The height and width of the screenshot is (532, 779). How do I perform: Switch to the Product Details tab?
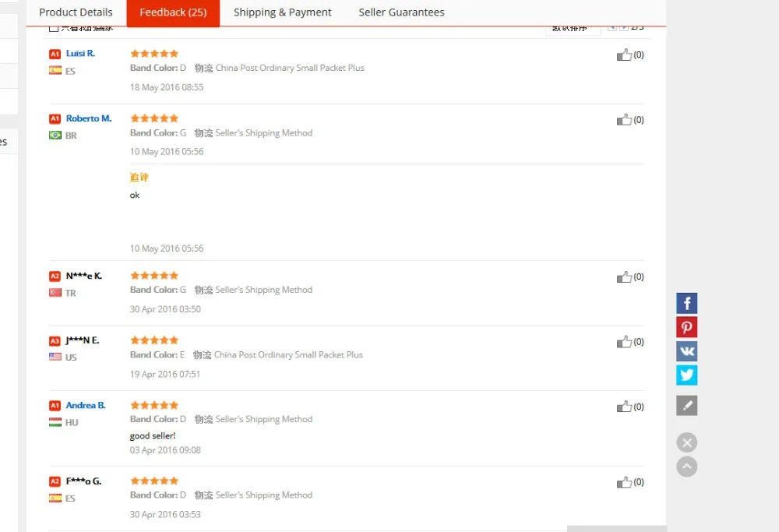coord(76,12)
